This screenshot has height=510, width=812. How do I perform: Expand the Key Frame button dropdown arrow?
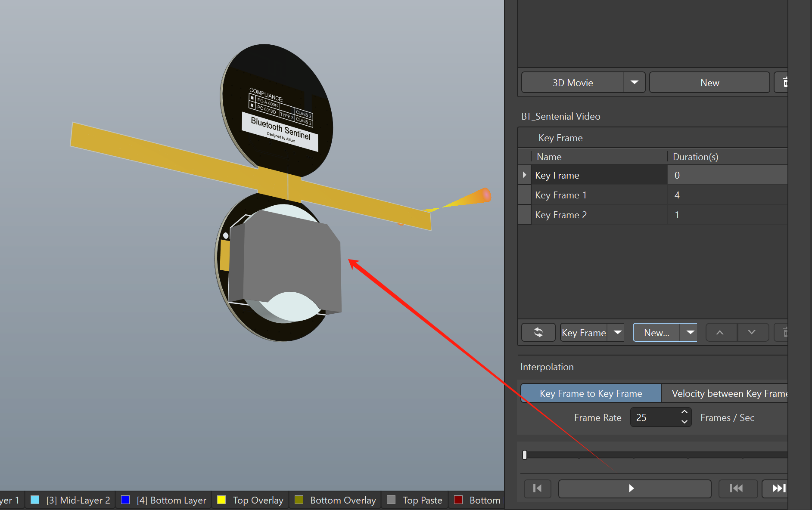coord(617,333)
